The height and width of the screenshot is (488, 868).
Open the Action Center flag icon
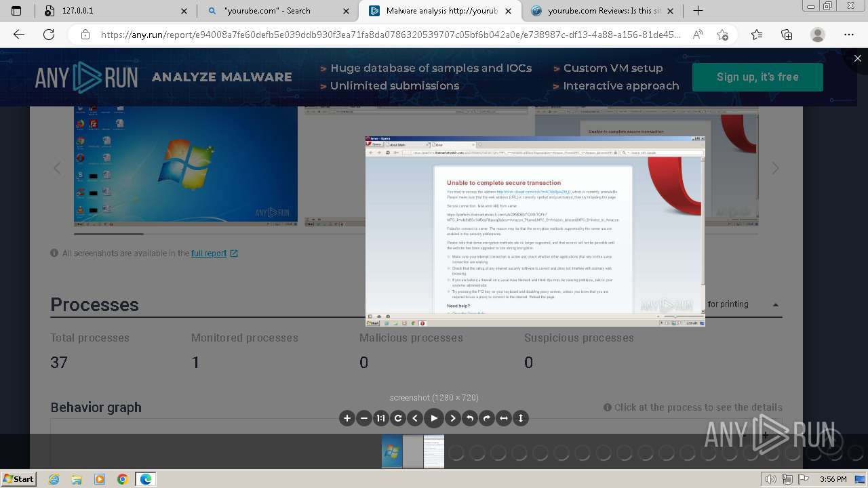[804, 479]
